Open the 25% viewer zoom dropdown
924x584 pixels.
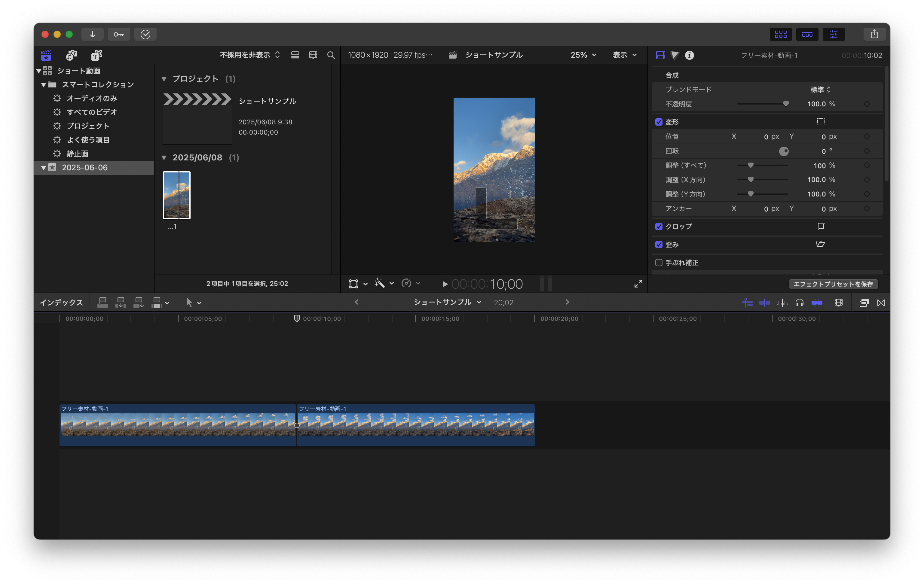(x=583, y=55)
